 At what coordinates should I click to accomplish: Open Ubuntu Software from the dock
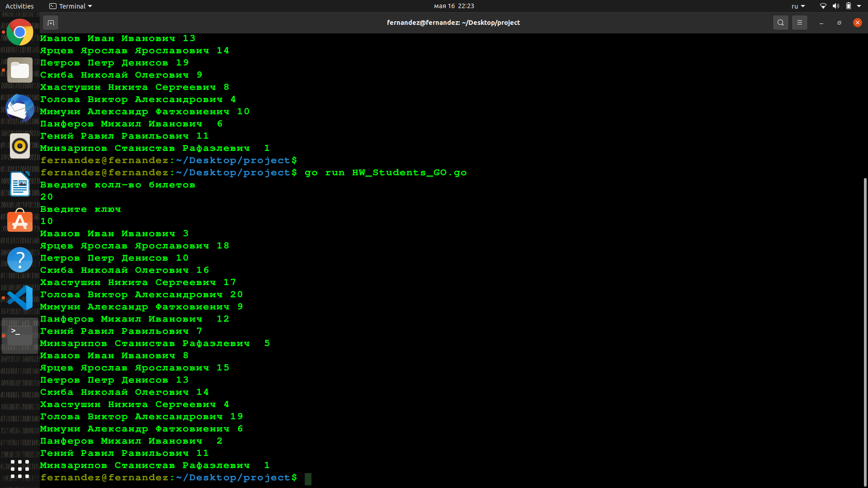(x=19, y=222)
